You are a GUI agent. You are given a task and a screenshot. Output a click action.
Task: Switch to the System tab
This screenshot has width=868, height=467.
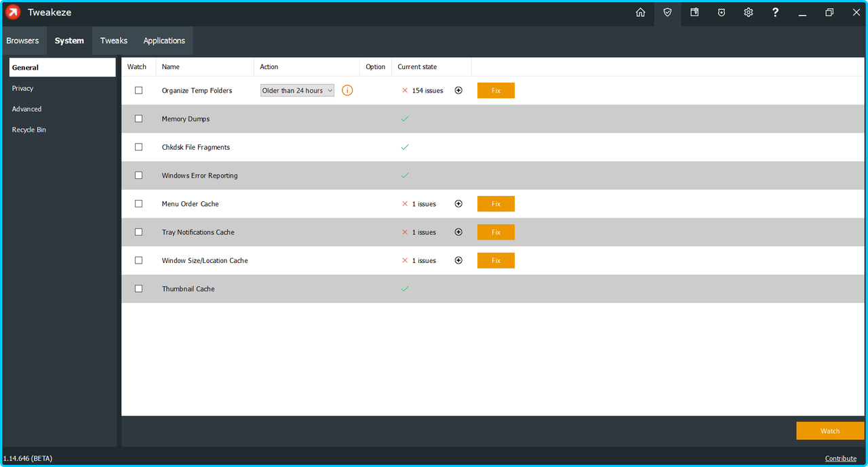pyautogui.click(x=69, y=41)
